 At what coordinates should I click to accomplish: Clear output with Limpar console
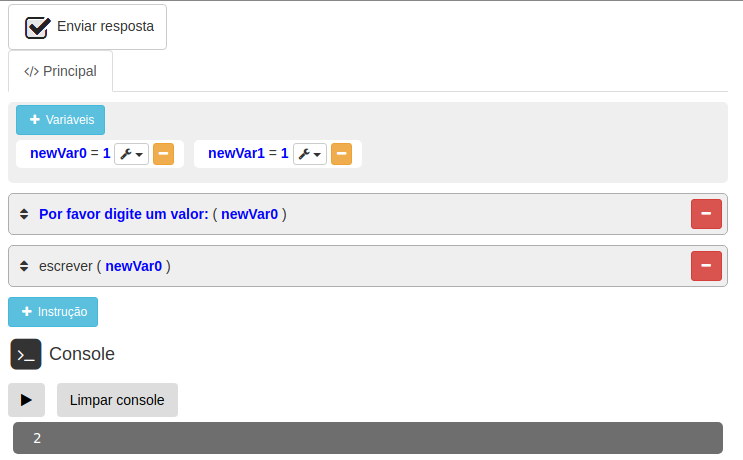[117, 400]
